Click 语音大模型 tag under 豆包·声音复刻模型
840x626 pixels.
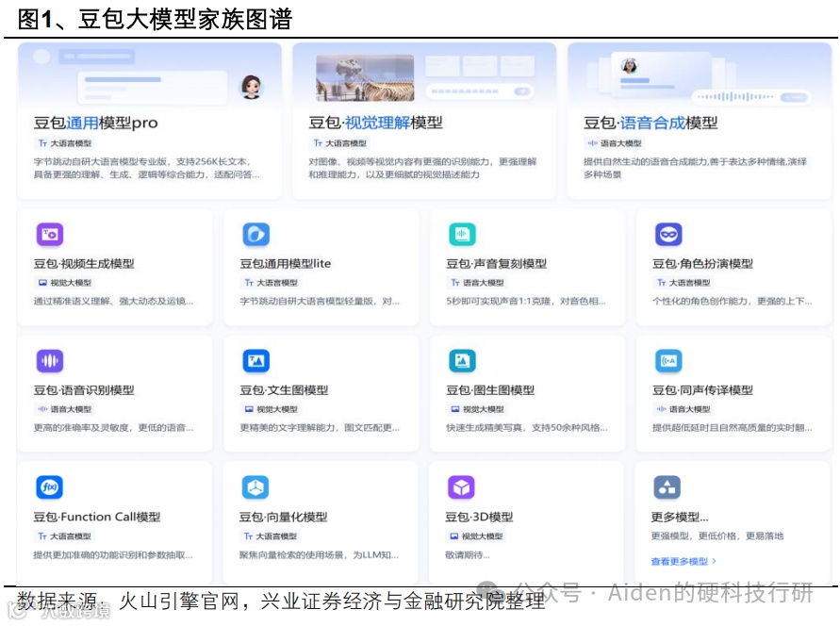coord(477,282)
